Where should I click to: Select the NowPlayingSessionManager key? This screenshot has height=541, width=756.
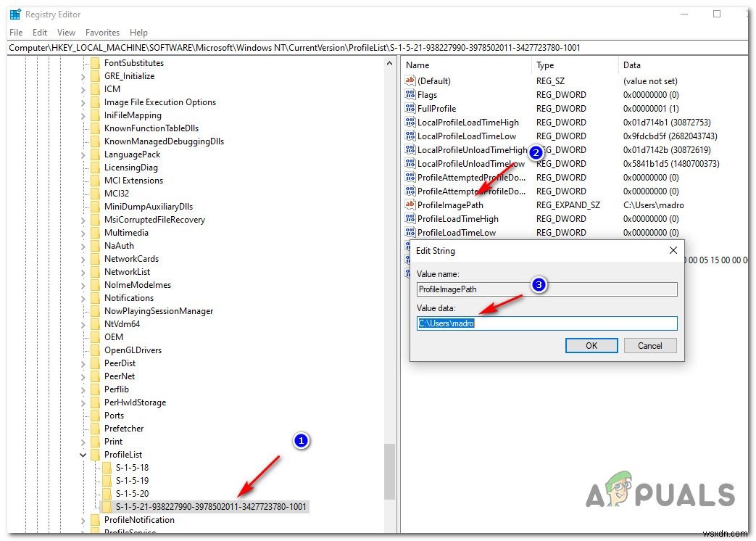pyautogui.click(x=159, y=311)
